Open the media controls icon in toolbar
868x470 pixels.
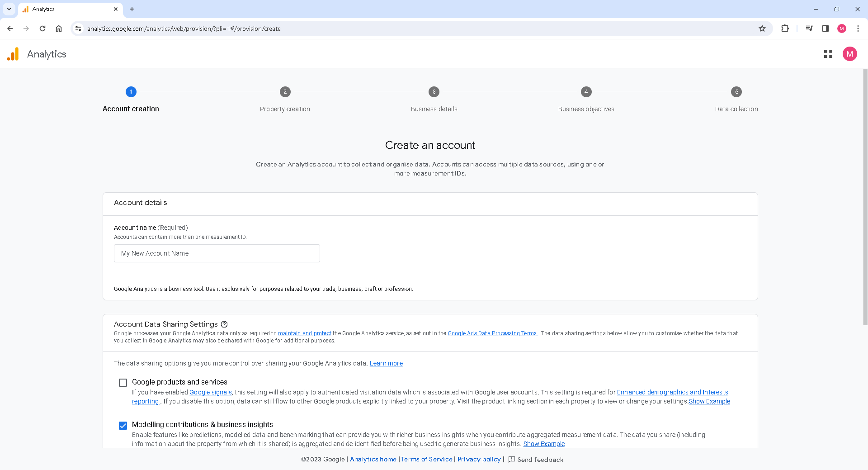(809, 28)
